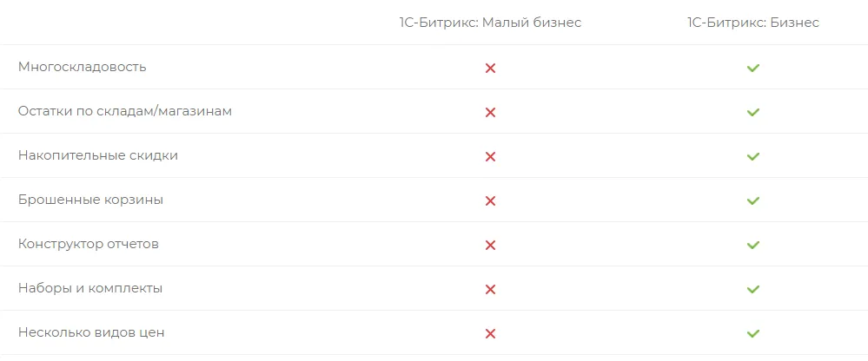Click the Конструктор отчетов feature label
868x361 pixels.
tap(89, 244)
